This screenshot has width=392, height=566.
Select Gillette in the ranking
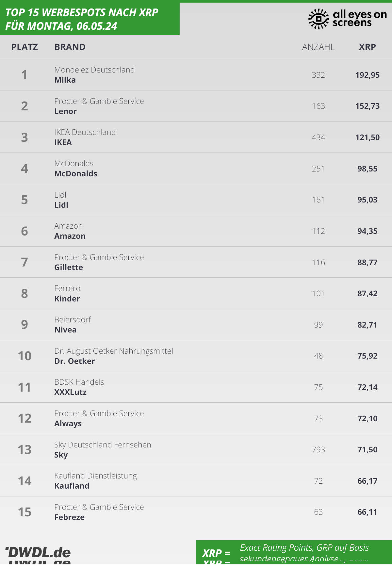pyautogui.click(x=69, y=267)
